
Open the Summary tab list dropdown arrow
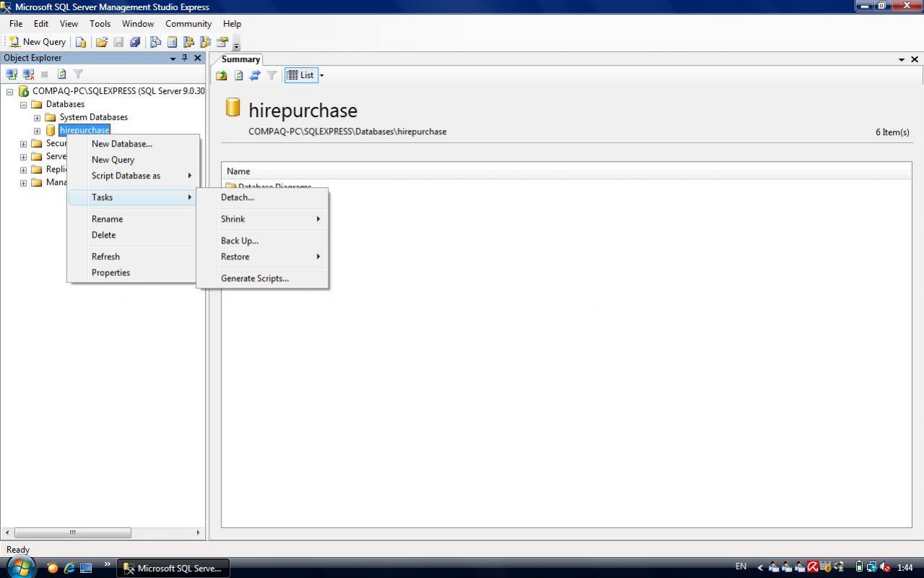[902, 59]
